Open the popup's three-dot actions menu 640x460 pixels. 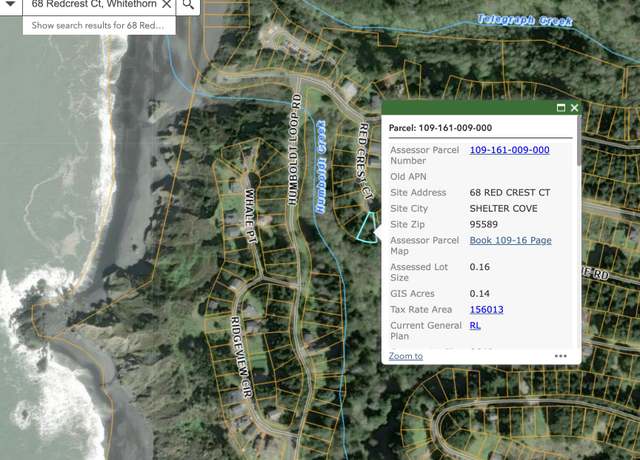[x=561, y=356]
